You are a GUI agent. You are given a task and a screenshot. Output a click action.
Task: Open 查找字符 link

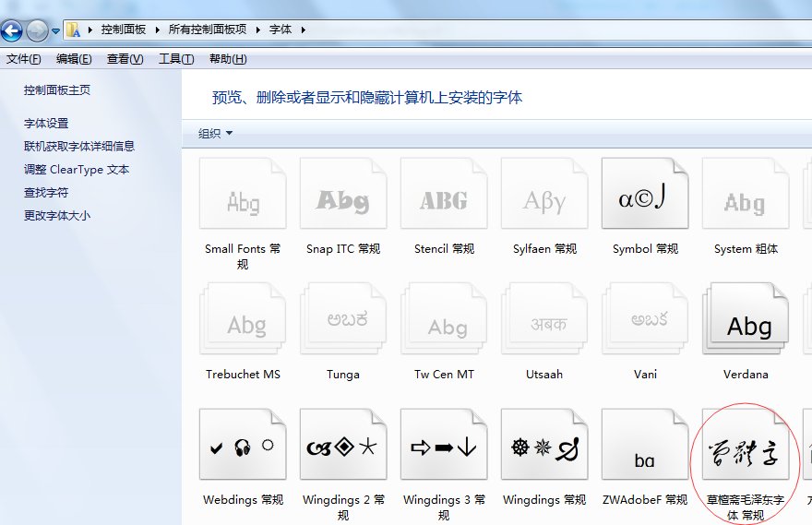point(46,193)
